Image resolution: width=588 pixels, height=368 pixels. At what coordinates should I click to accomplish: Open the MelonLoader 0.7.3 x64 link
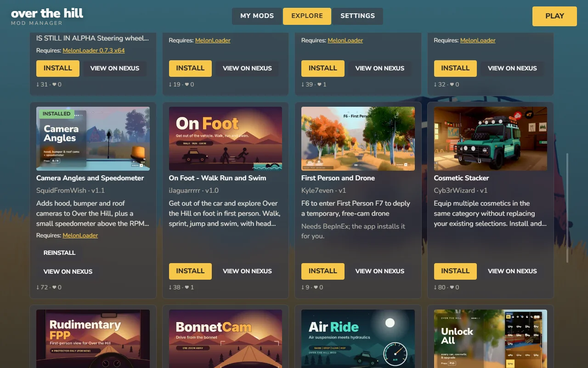coord(94,51)
